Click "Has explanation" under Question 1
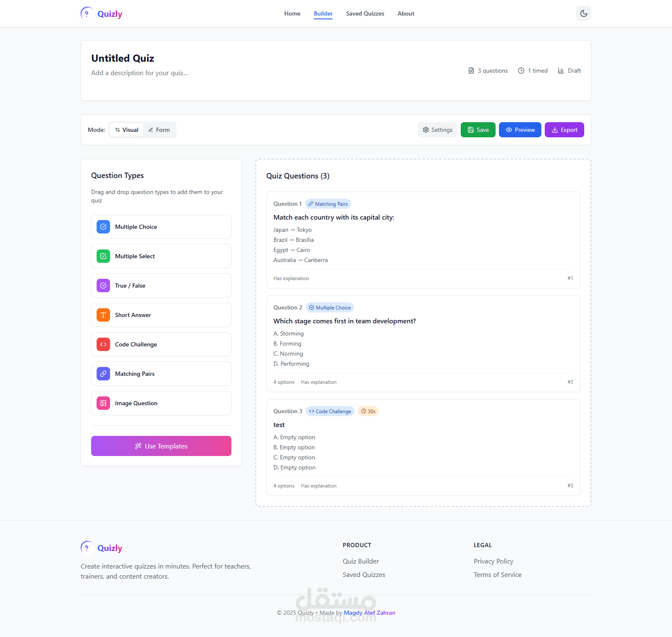The width and height of the screenshot is (672, 637). coord(291,278)
